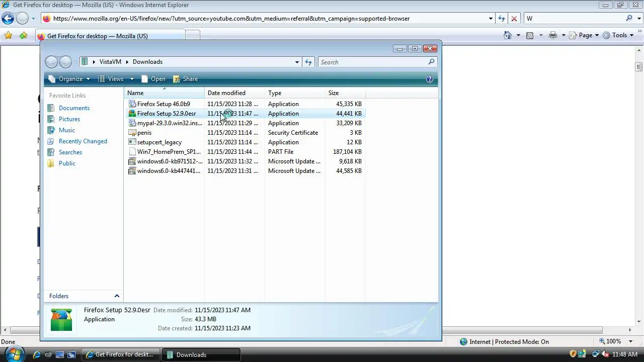This screenshot has height=362, width=644.
Task: Click the Documents favorite link icon
Action: pyautogui.click(x=50, y=108)
